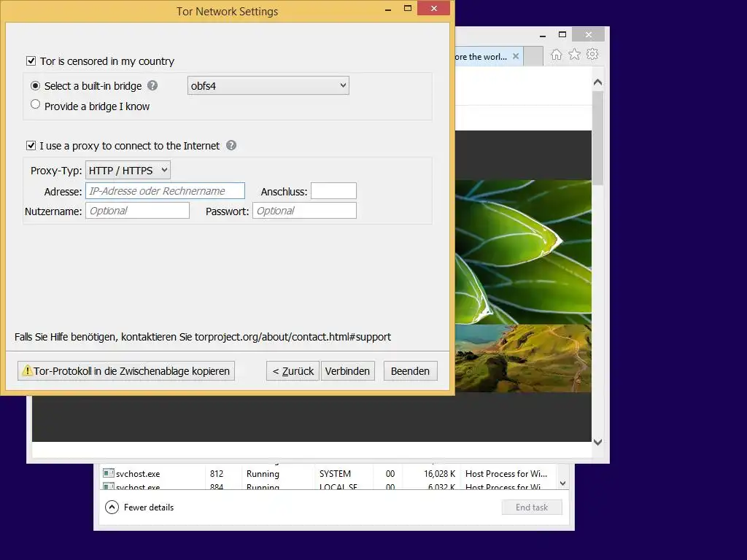The width and height of the screenshot is (747, 560).
Task: Open the Proxy-Typ HTTP / HTTPS dropdown
Action: point(128,171)
